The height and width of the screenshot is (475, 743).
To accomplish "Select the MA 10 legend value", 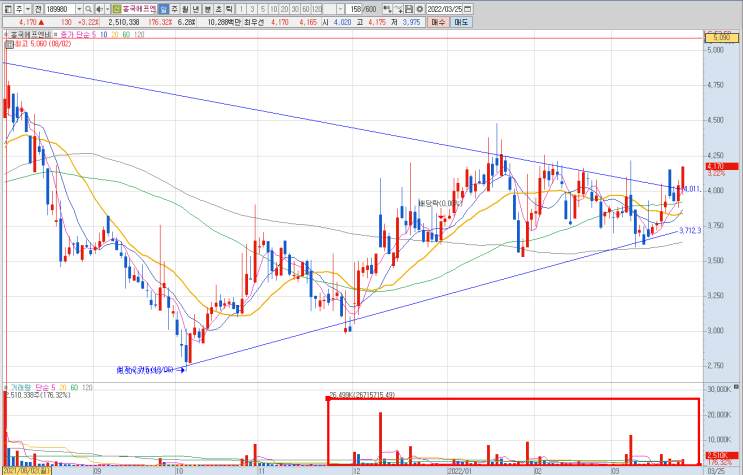I will [104, 35].
